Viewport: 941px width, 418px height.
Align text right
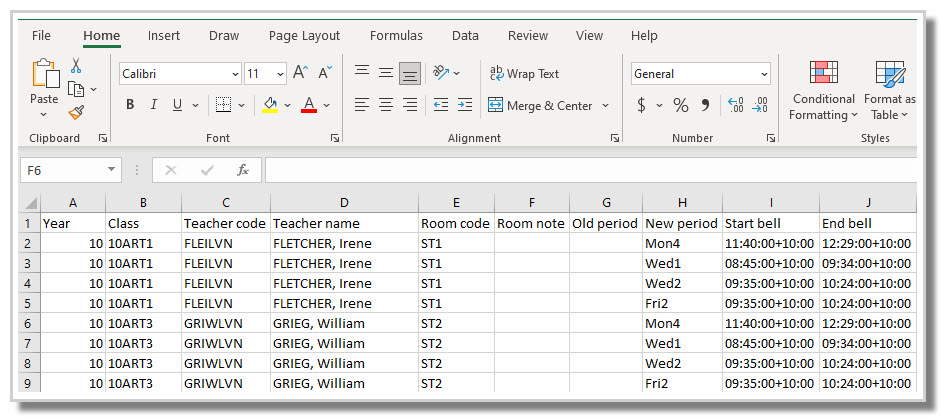click(410, 106)
